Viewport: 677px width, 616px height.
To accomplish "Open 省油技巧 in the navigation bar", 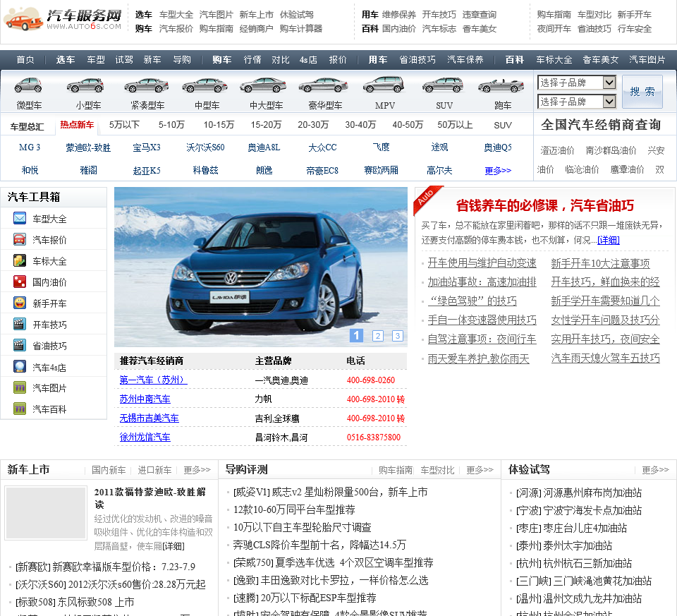I will [417, 59].
